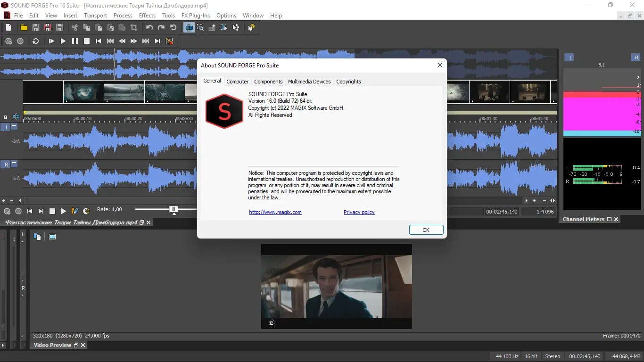Toggle Loop Playback in transport bar
Screen dimensions: 644x362
(35, 41)
